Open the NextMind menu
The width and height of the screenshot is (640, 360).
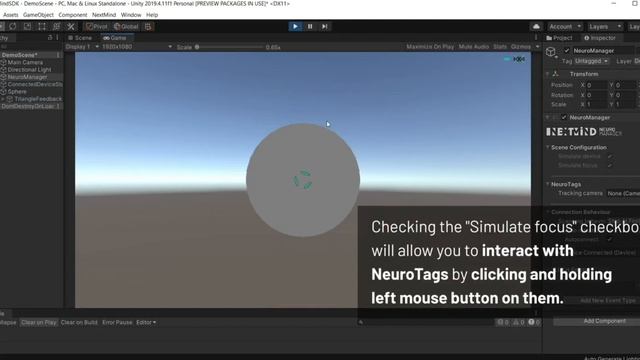coord(104,15)
